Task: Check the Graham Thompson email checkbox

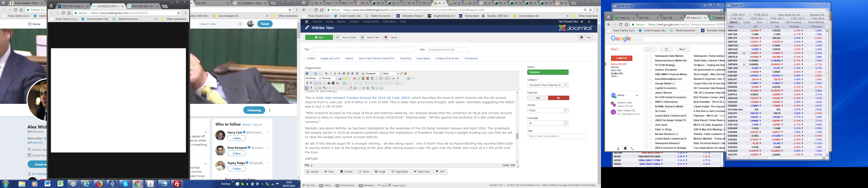Action: pos(646,70)
